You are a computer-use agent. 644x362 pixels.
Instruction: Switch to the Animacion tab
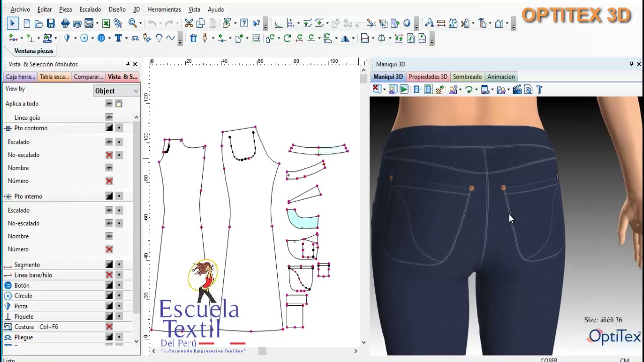click(x=501, y=77)
